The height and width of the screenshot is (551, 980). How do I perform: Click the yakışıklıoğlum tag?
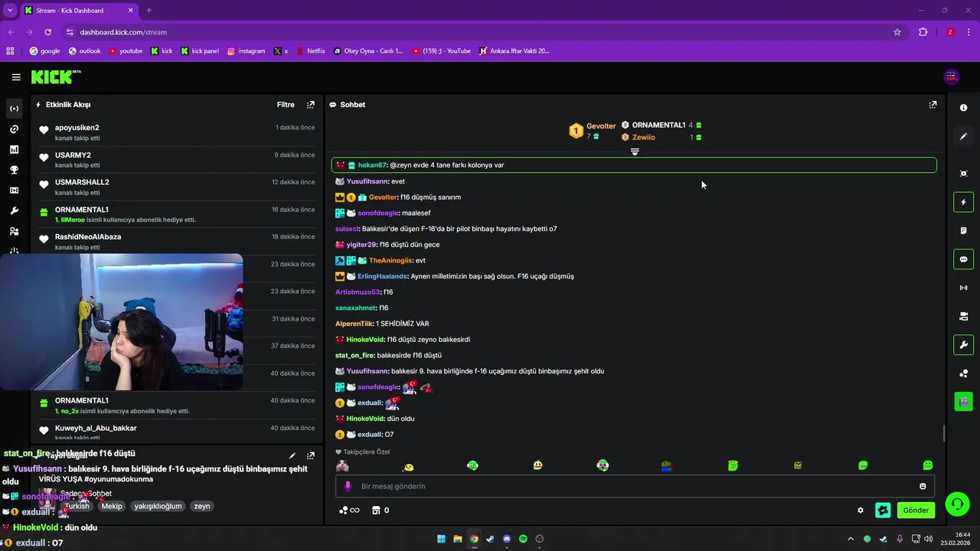158,506
